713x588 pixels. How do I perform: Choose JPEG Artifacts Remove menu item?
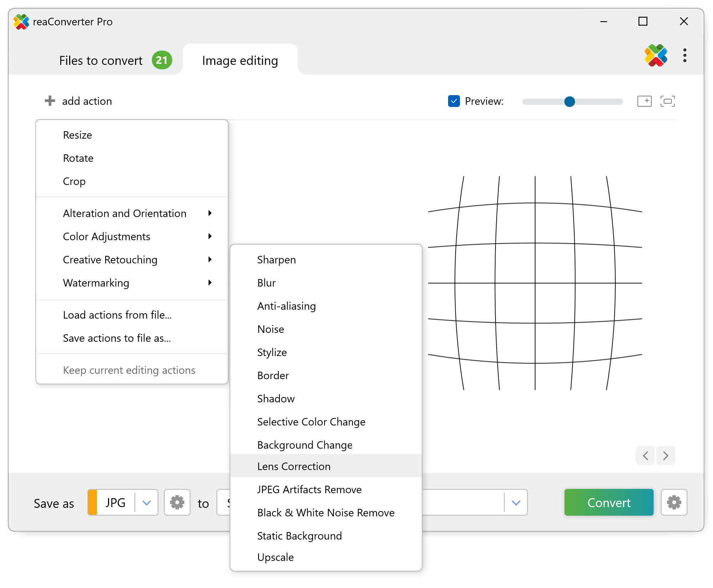[x=309, y=489]
